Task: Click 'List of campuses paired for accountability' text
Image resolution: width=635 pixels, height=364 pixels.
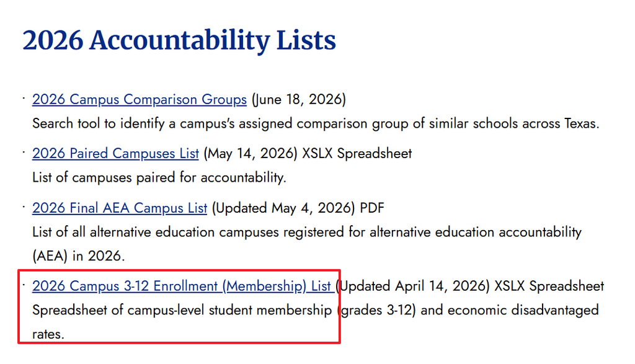Action: tap(159, 177)
